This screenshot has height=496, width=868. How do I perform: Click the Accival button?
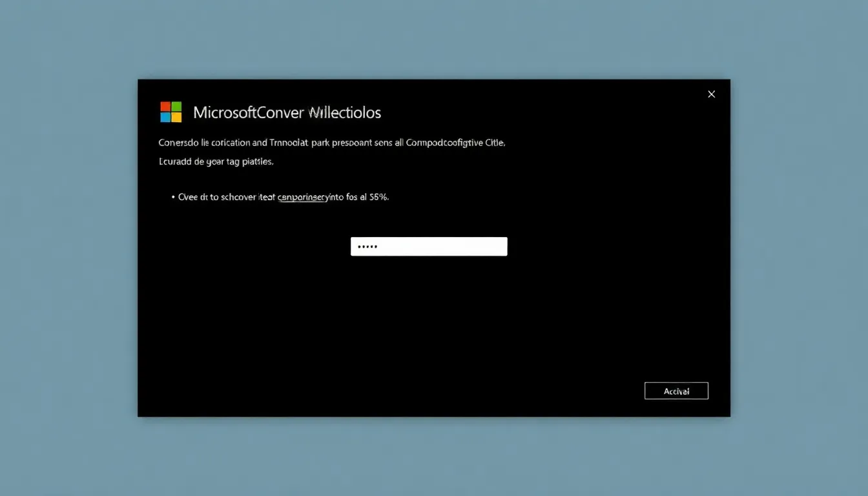click(x=676, y=391)
